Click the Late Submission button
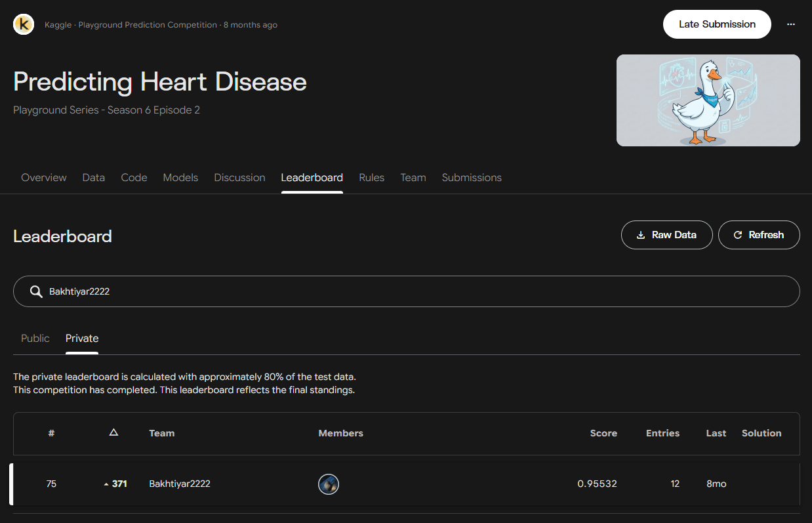The height and width of the screenshot is (523, 812). [717, 24]
